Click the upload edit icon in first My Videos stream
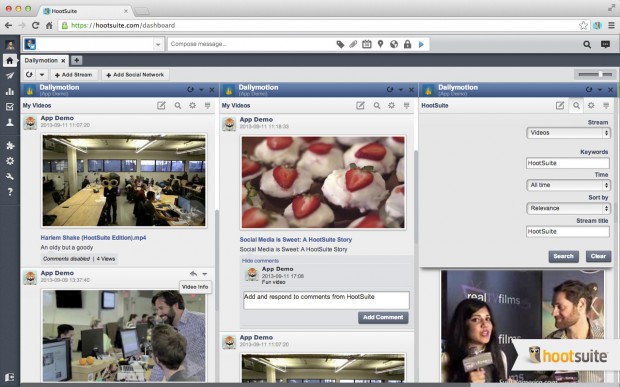The image size is (620, 387). pyautogui.click(x=161, y=106)
